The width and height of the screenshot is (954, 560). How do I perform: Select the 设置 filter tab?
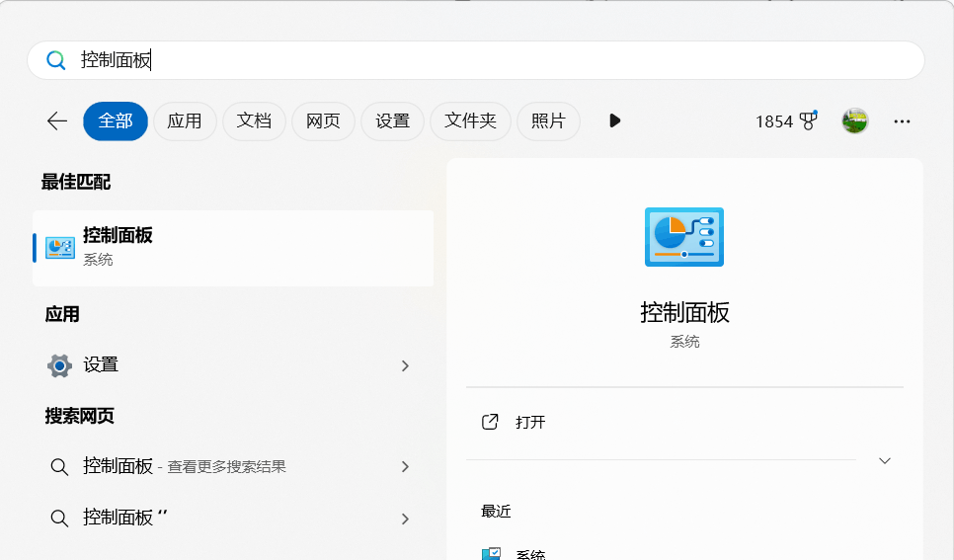(392, 121)
